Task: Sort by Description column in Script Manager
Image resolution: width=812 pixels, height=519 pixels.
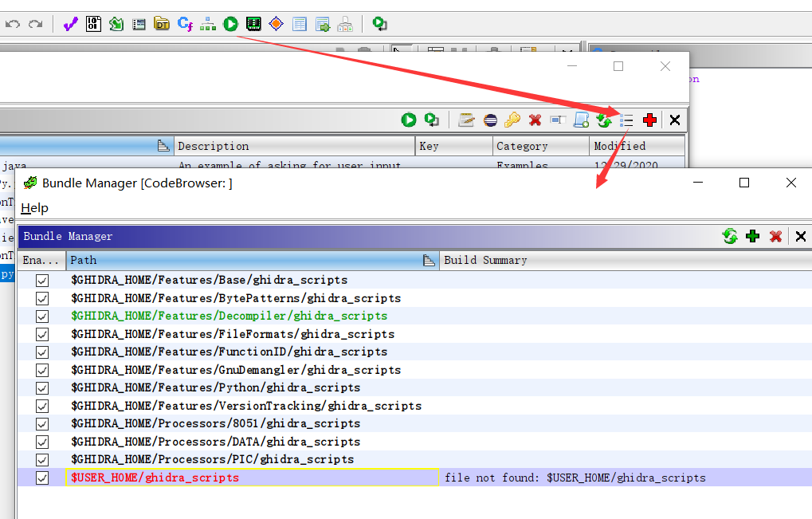Action: [x=294, y=146]
